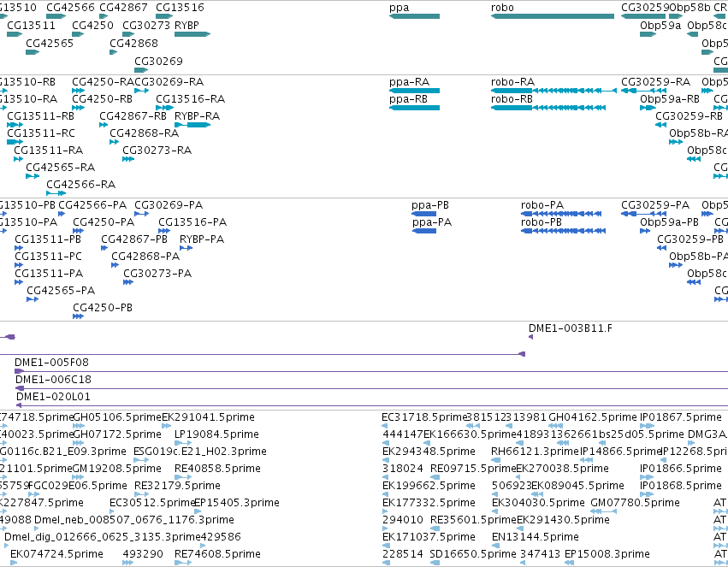Select the CG42566 gene label
Screen dimensions: 728x567
click(70, 8)
